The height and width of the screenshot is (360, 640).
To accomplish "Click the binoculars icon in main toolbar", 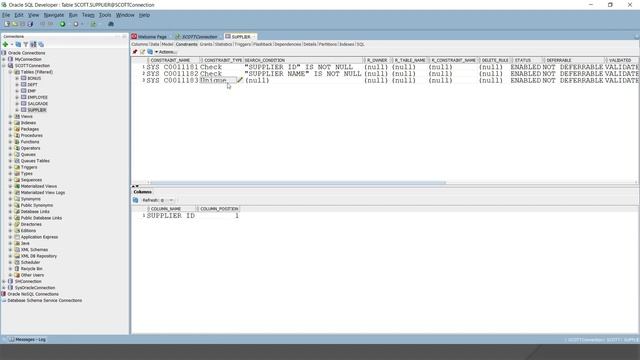I will tap(111, 24).
